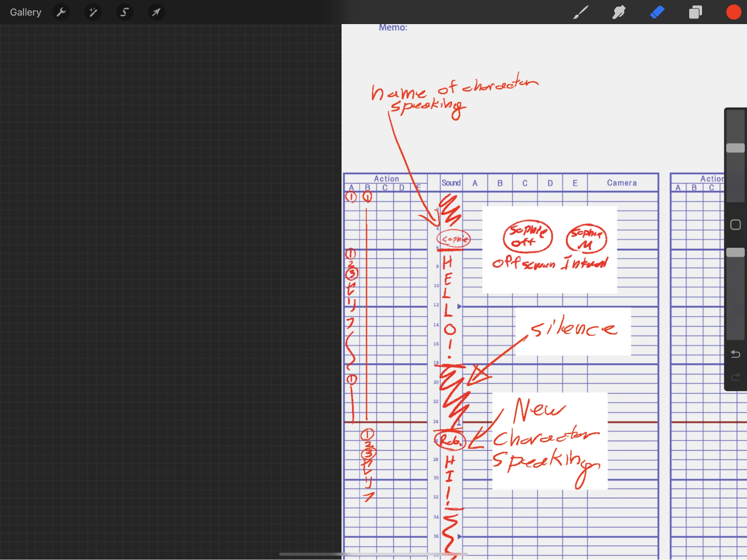
Task: Click the Camera column header
Action: tap(621, 183)
